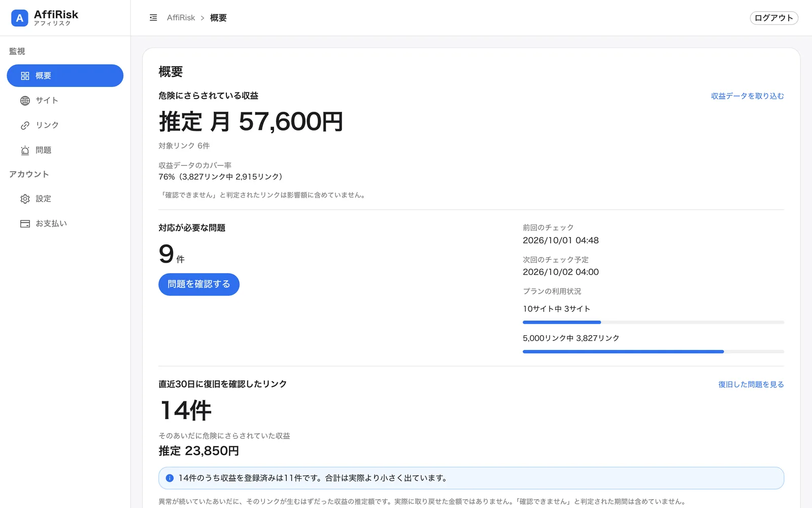Click the info icon in the blue notice

coord(170,478)
